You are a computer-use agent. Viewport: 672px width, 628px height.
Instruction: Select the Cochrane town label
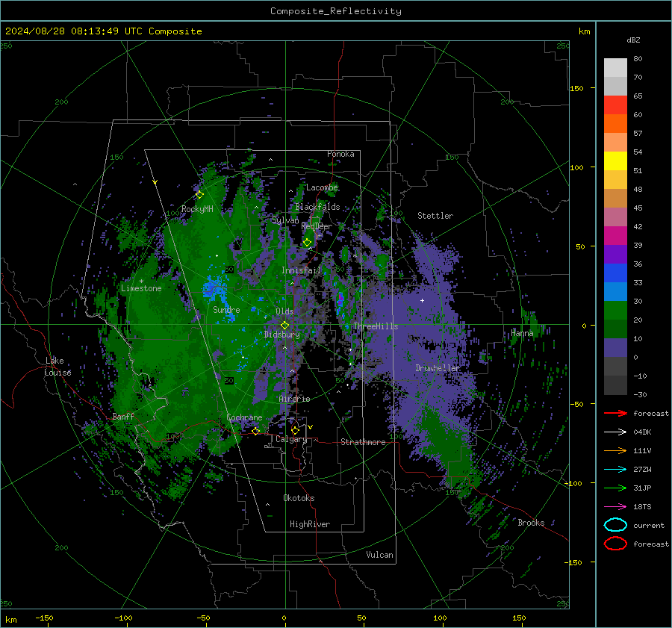(244, 417)
